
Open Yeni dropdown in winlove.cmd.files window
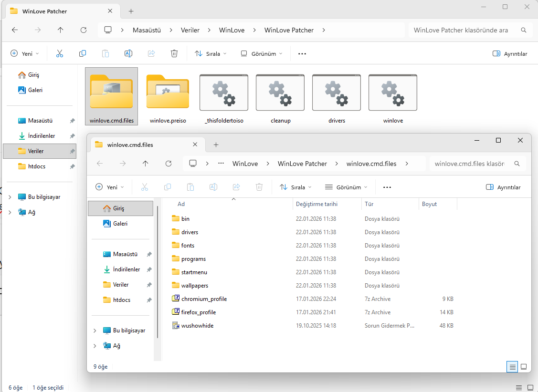(x=110, y=187)
